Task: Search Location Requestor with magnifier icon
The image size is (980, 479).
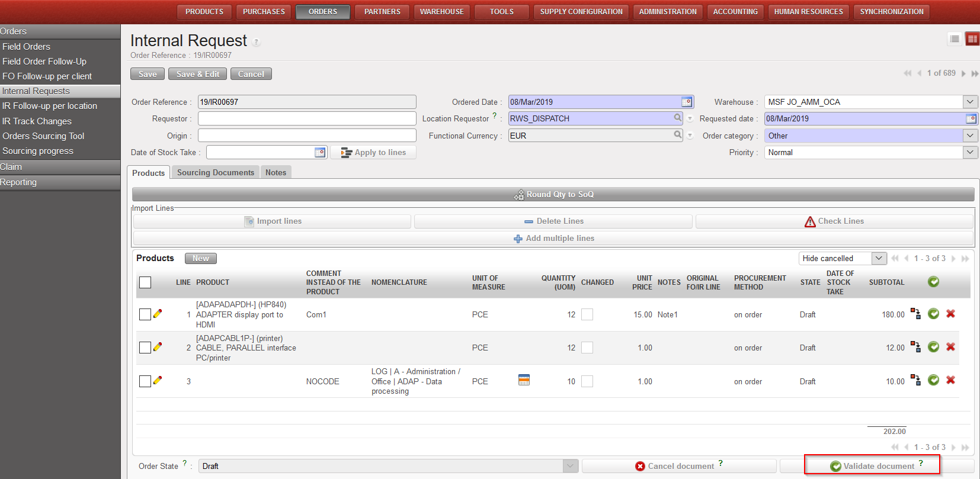Action: (x=678, y=118)
